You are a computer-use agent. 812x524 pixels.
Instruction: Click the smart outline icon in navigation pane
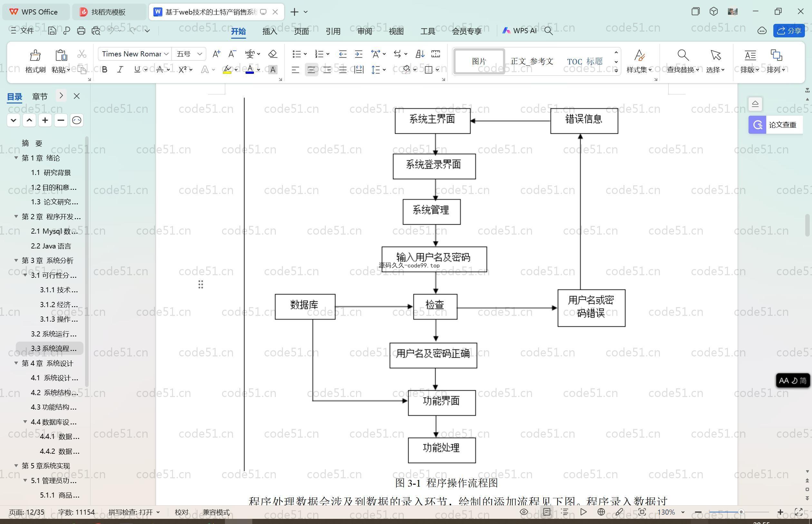[x=77, y=120]
